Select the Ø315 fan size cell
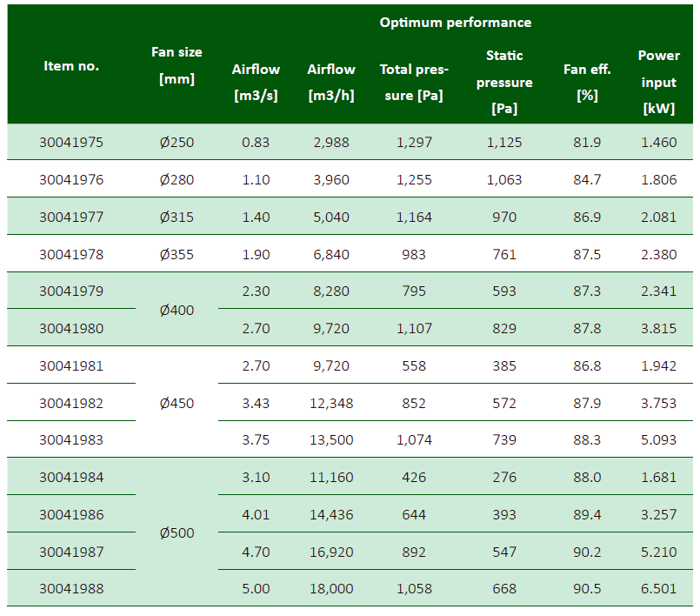The image size is (700, 616). 177,217
